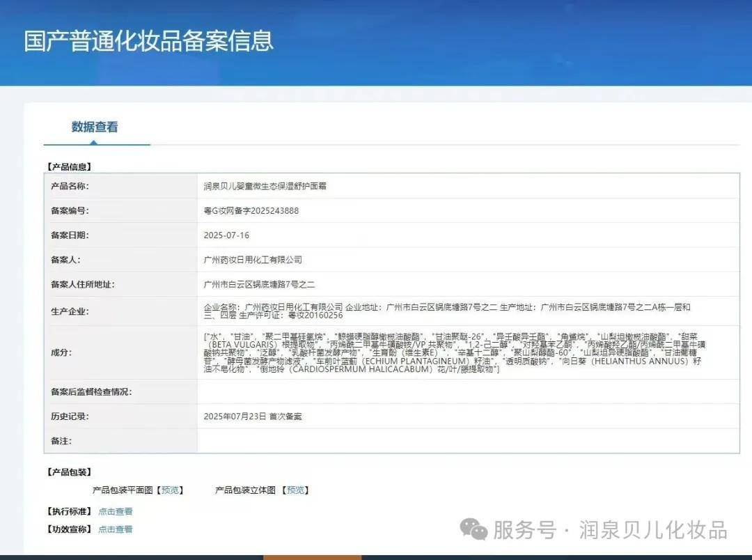Screen dimensions: 752x560
Task: Click the empty 备注 value cell
Action: [x=467, y=441]
